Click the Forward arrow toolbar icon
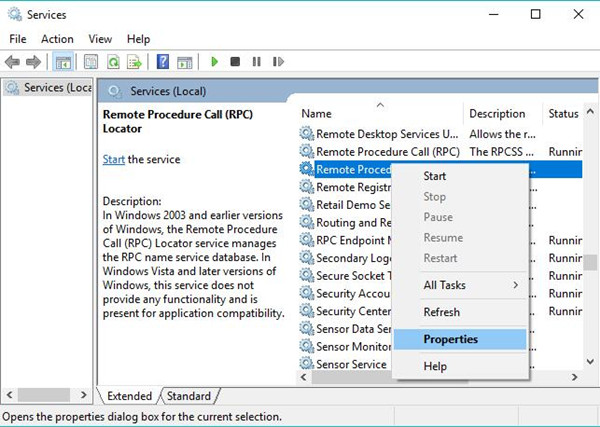 [33, 62]
